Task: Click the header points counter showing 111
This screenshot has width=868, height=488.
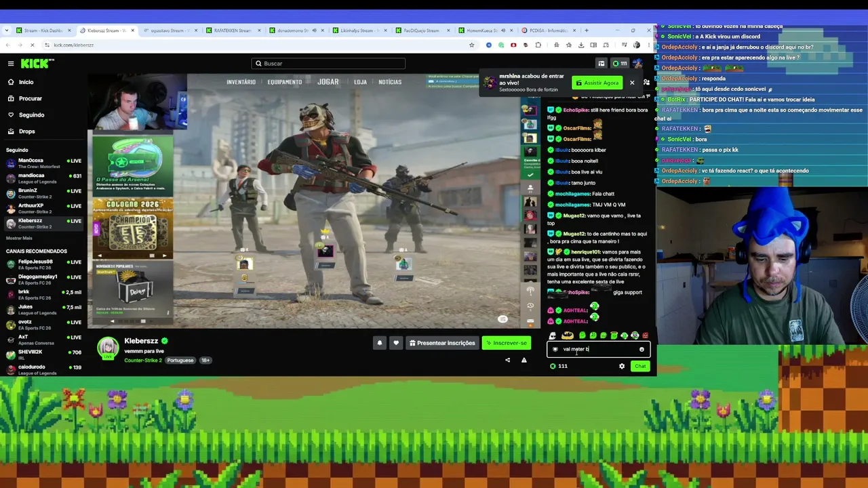Action: [x=619, y=64]
